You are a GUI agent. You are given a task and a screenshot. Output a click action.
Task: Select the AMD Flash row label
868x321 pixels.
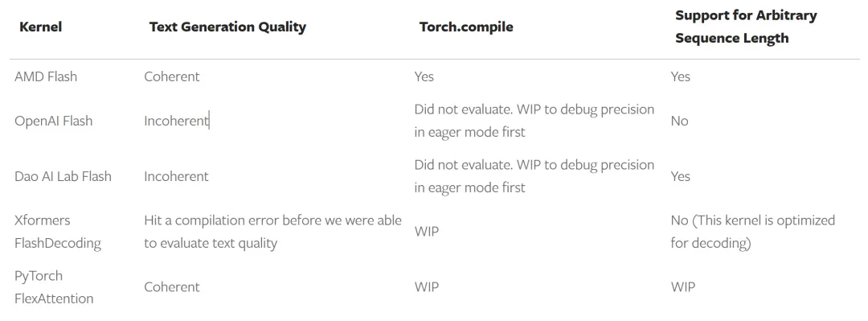coord(46,76)
